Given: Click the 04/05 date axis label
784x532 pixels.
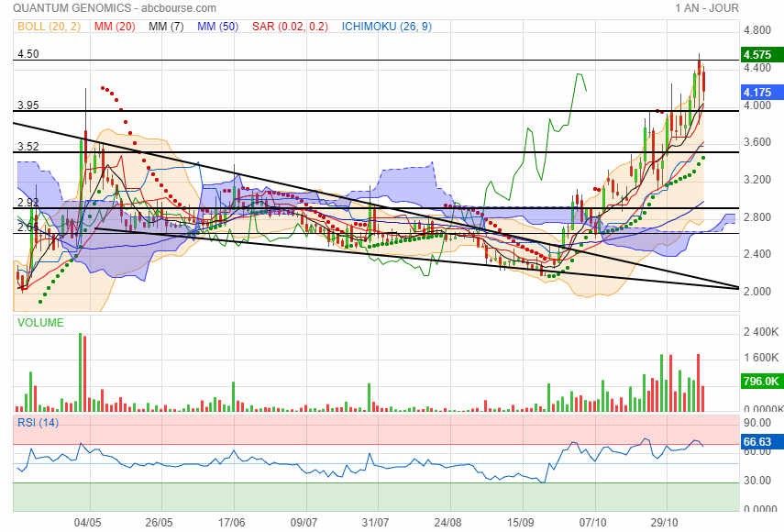Looking at the screenshot, I should tap(87, 523).
